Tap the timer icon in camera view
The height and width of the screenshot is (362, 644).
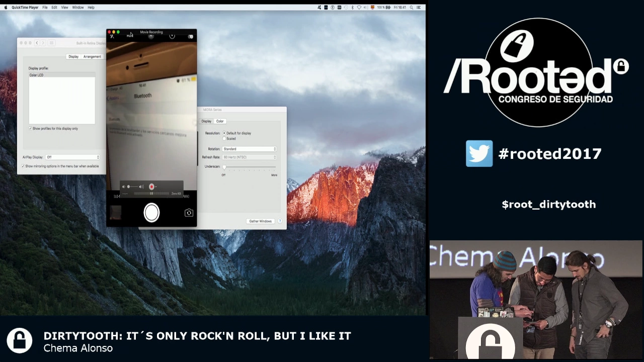(172, 36)
